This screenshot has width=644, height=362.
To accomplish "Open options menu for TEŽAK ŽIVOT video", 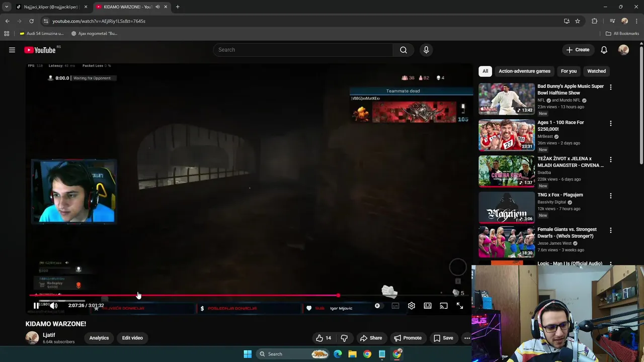I will (x=611, y=159).
